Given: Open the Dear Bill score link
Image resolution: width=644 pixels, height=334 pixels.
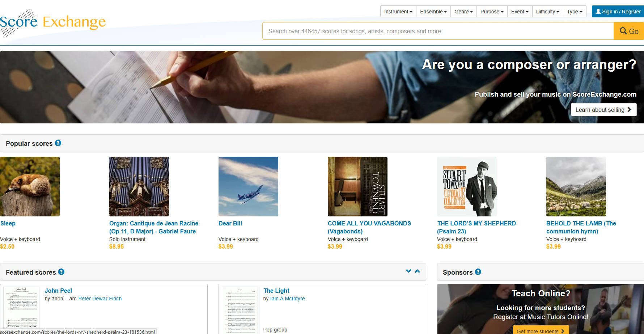Looking at the screenshot, I should tap(230, 224).
